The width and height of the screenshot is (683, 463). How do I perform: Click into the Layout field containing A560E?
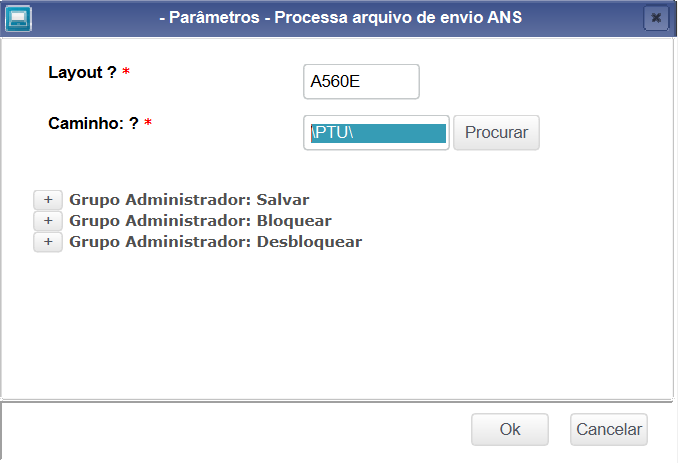tap(361, 82)
